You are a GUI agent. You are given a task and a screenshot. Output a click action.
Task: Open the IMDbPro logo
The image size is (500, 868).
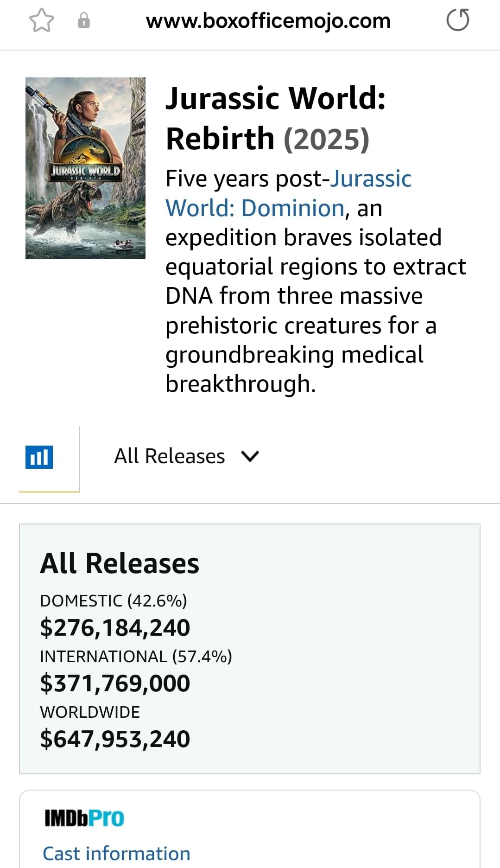[x=84, y=818]
